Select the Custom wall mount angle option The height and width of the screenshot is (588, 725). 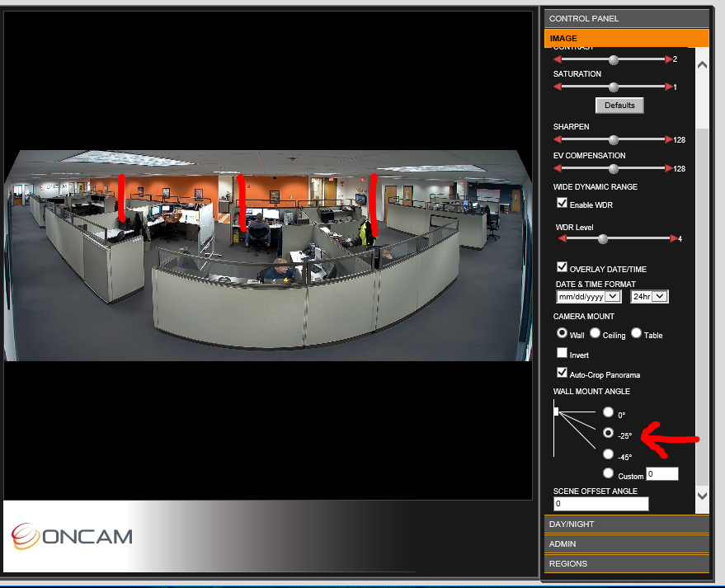click(x=608, y=473)
